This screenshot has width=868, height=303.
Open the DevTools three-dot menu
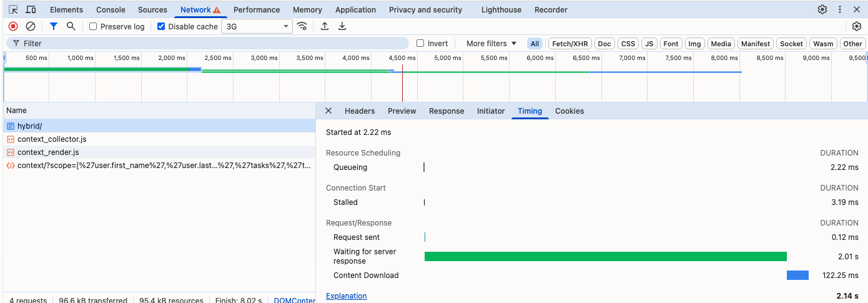[x=840, y=10]
